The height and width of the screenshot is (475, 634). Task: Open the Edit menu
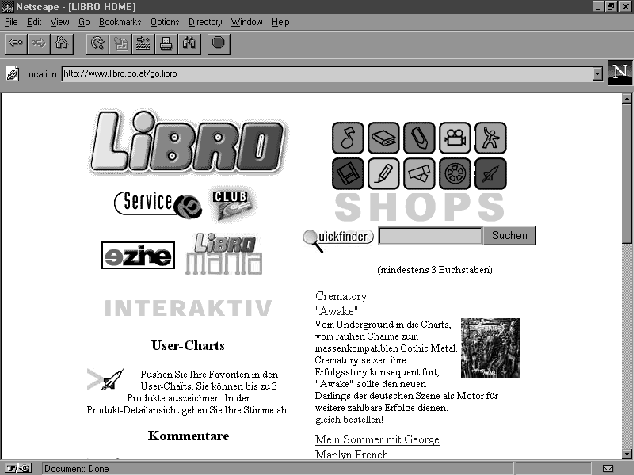click(34, 22)
